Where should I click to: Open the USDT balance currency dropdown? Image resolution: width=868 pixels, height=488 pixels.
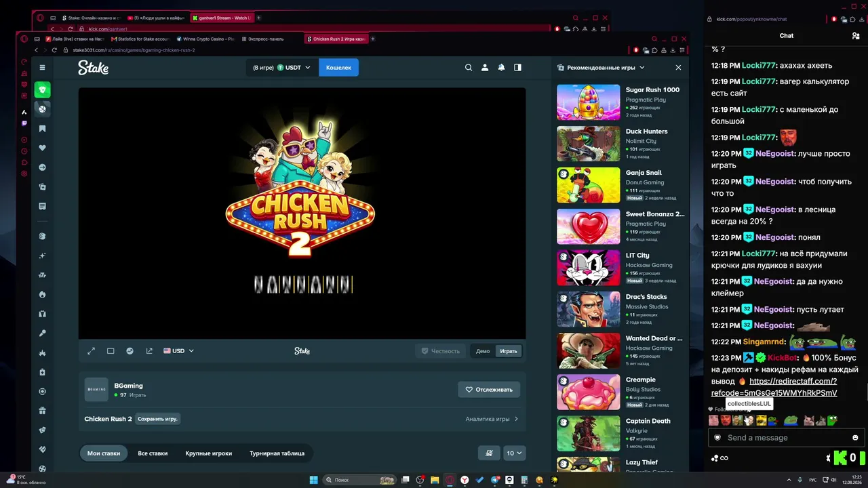click(x=281, y=68)
